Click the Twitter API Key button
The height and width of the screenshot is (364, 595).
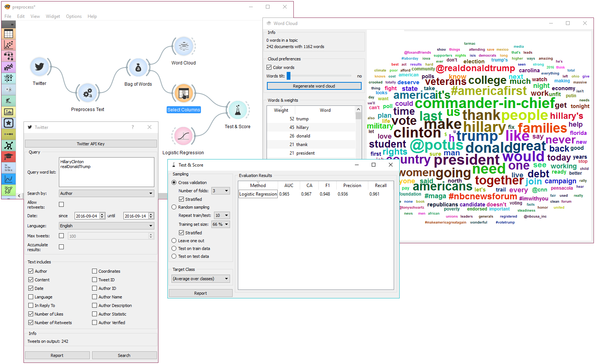[91, 144]
